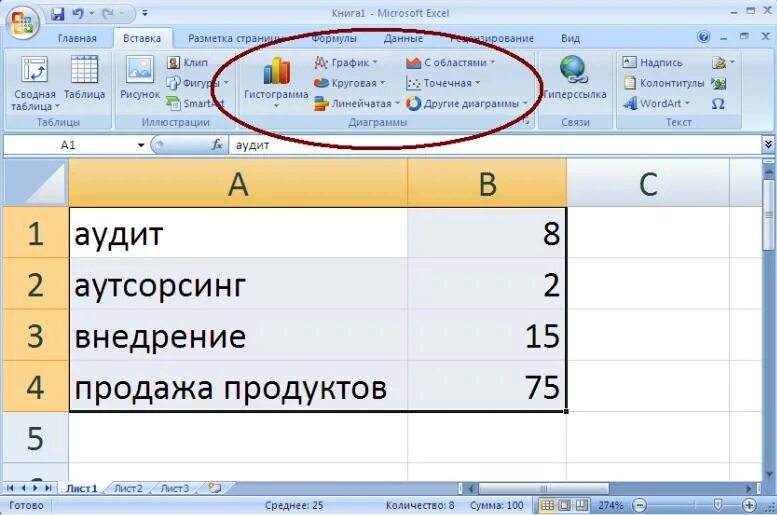Insert a Гистограмма column chart
777x515 pixels.
pyautogui.click(x=276, y=82)
